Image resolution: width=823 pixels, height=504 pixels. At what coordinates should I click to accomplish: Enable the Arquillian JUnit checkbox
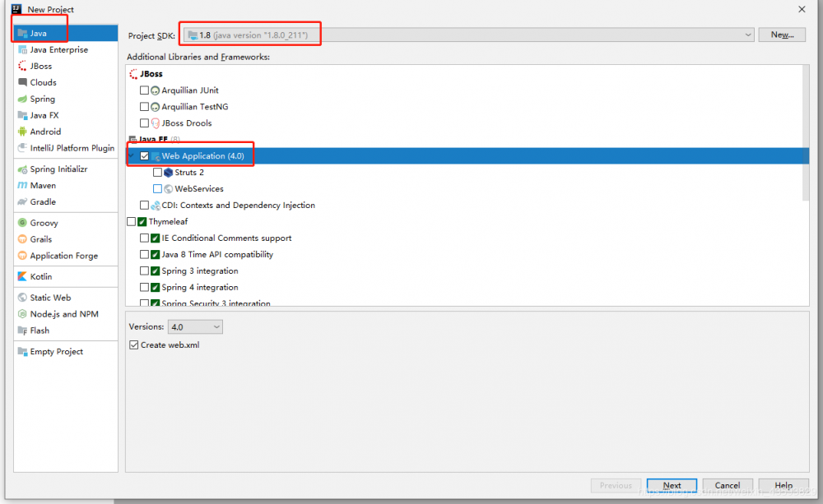coord(144,90)
